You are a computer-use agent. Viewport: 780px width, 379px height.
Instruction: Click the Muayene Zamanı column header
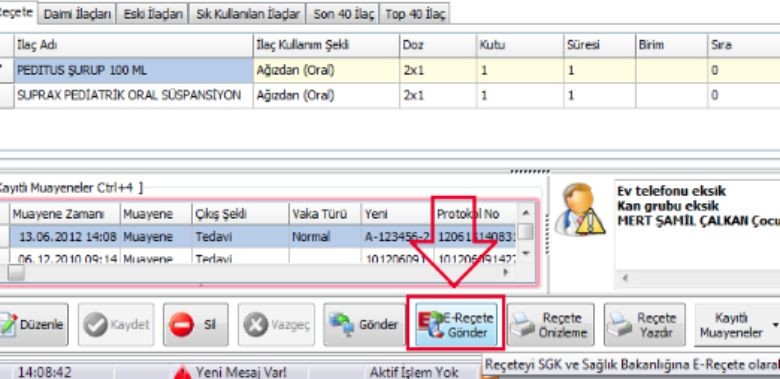[x=65, y=214]
